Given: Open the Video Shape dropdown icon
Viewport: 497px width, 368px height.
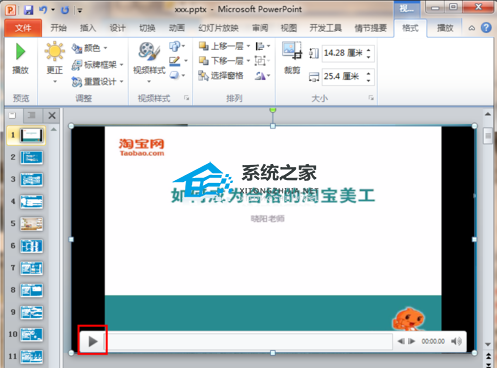Looking at the screenshot, I should coord(177,46).
